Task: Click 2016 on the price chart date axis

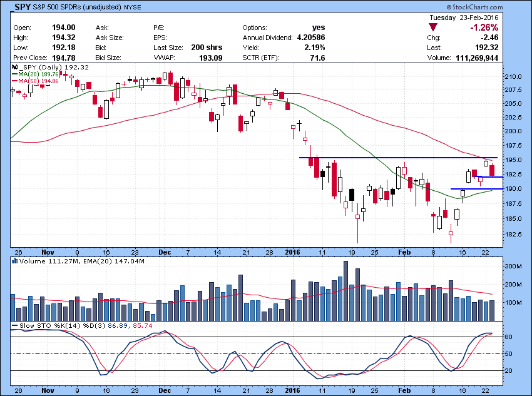Action: (292, 252)
